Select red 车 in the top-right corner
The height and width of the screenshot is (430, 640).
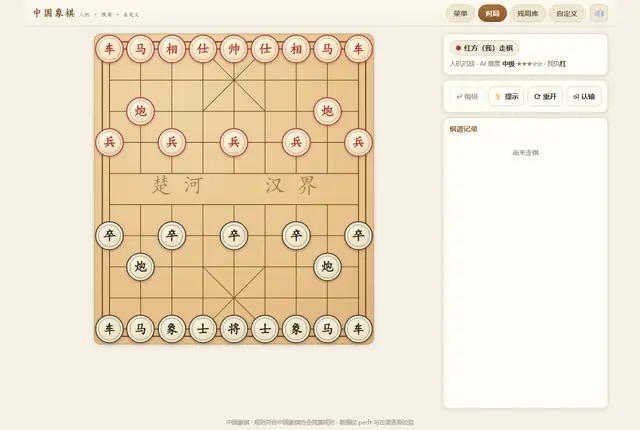(x=358, y=49)
